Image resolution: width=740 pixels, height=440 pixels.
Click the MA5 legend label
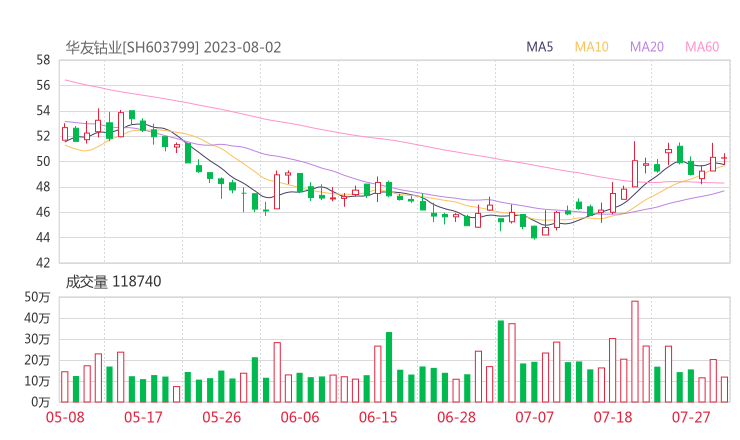(539, 47)
